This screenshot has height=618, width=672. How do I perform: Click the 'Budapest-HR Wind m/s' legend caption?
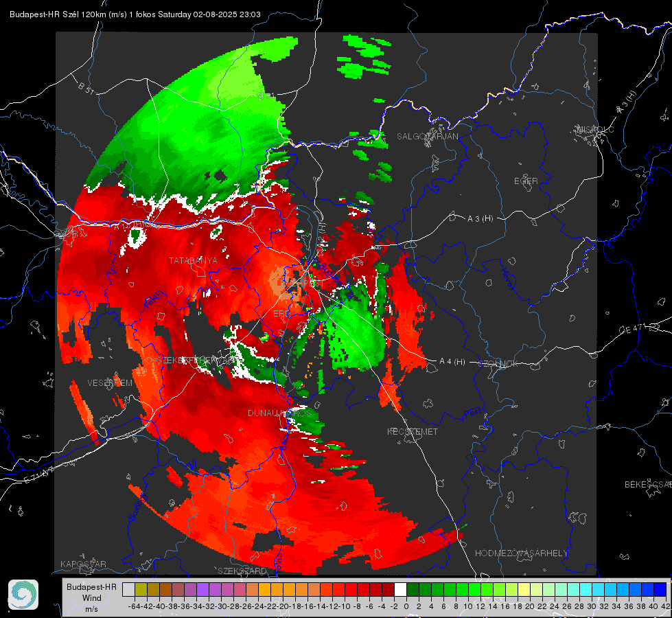coord(91,597)
